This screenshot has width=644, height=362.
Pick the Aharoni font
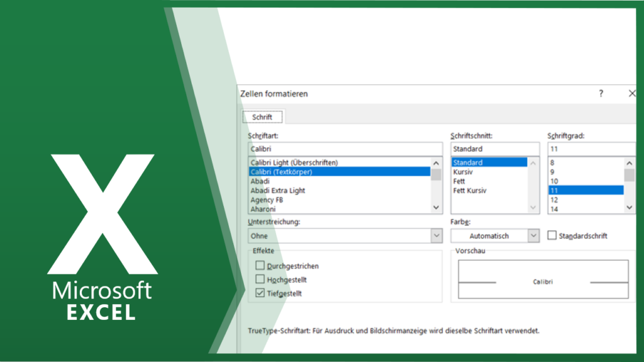pos(339,209)
